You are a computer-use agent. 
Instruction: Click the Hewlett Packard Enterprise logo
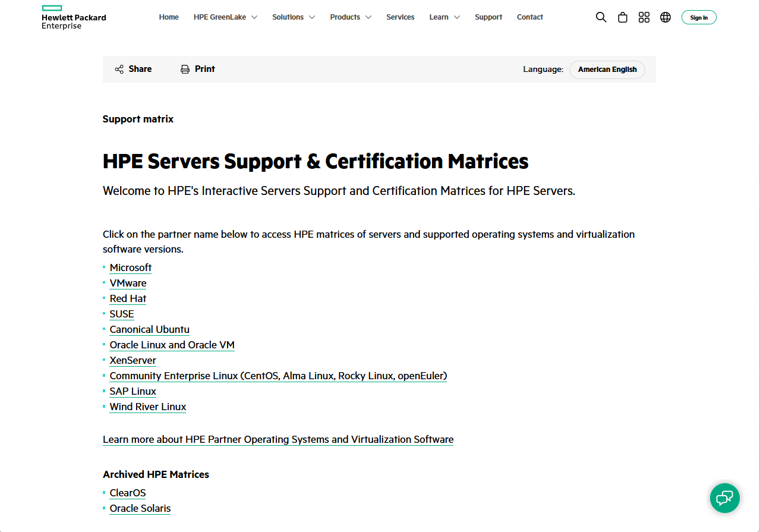[74, 17]
